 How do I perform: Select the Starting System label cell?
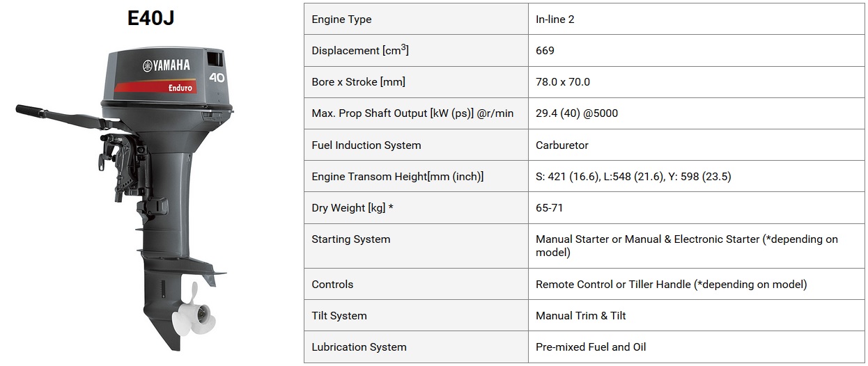point(416,246)
